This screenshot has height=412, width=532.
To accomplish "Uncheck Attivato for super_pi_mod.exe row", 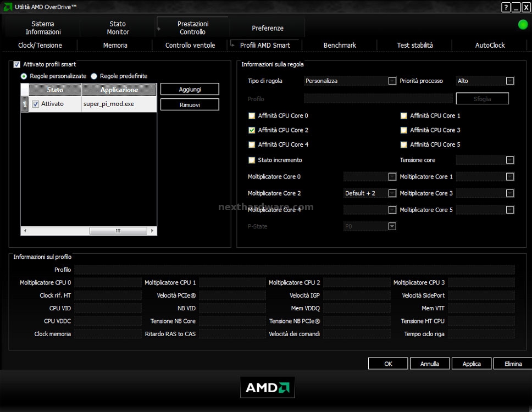I will (36, 104).
